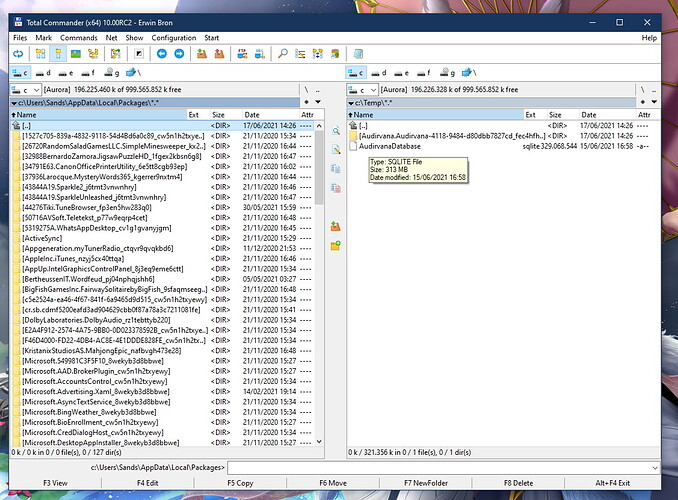
Task: Open the Multi-rename tool icon
Action: click(x=300, y=54)
